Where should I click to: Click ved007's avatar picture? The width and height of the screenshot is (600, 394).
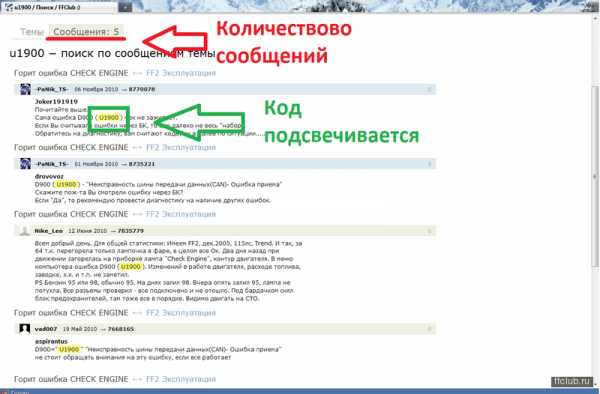(x=25, y=329)
